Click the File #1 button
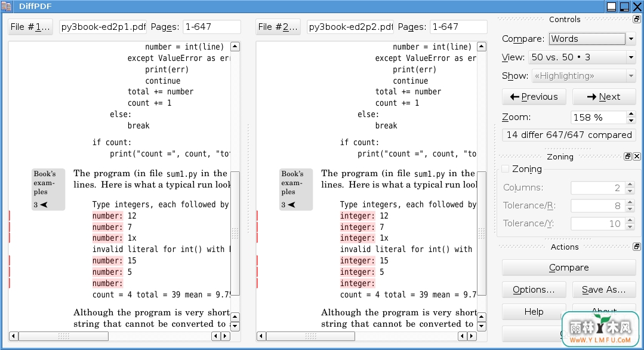 30,27
